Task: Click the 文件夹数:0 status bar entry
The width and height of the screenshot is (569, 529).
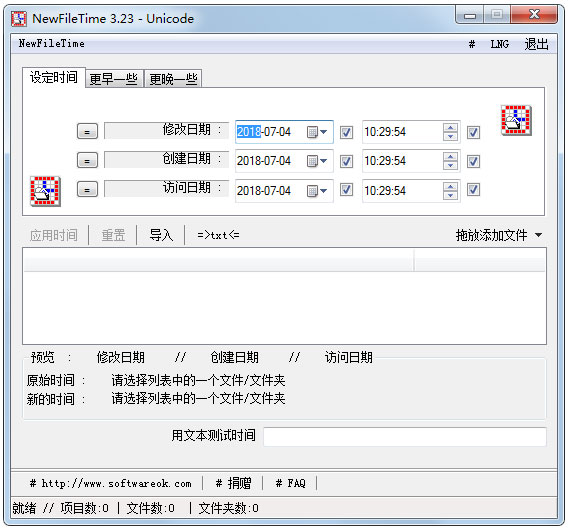Action: (x=229, y=508)
